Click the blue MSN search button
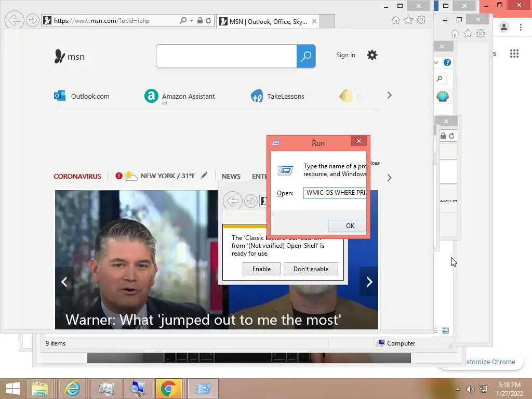The image size is (532, 399). (x=306, y=56)
